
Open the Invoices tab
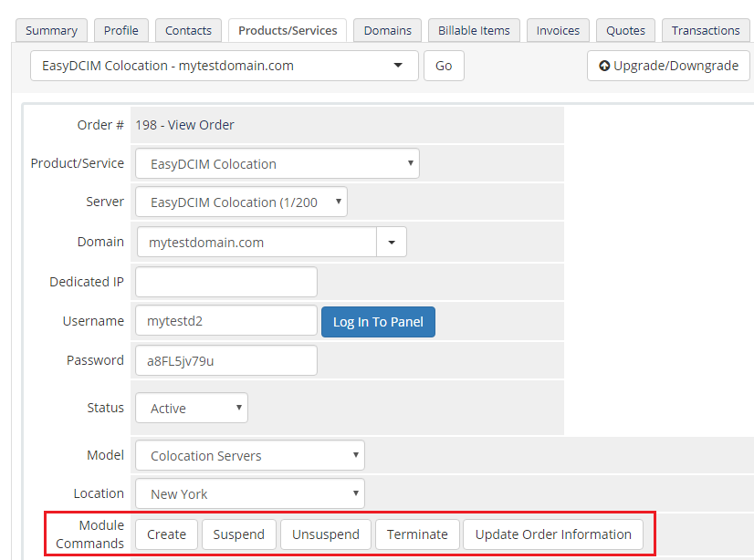click(x=559, y=30)
